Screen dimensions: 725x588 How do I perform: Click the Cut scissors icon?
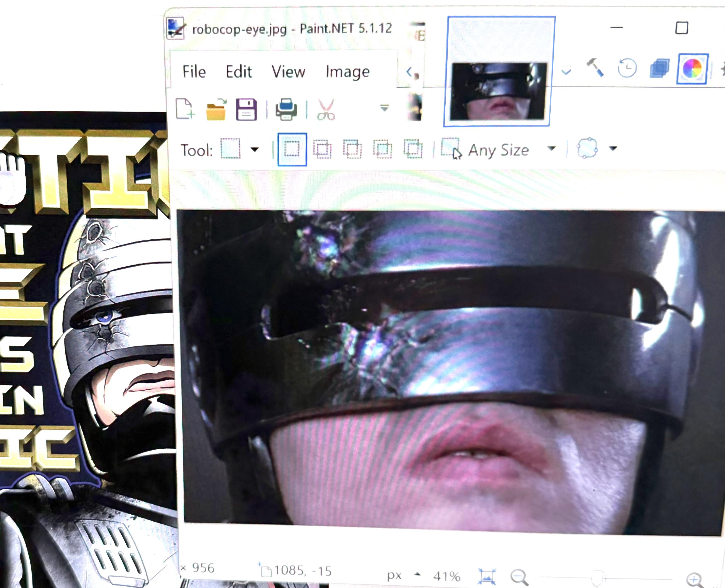326,109
